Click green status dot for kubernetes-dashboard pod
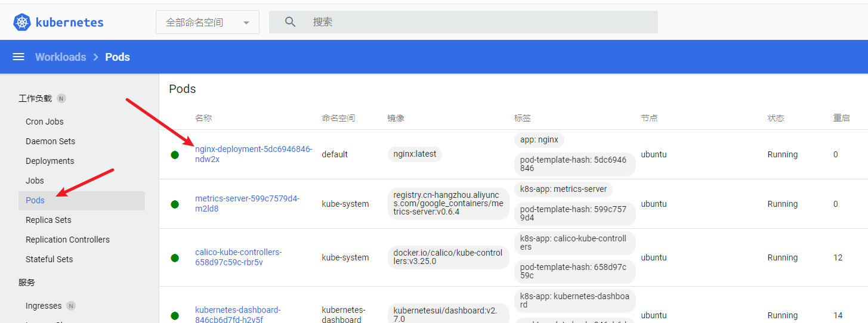Image resolution: width=868 pixels, height=323 pixels. [x=175, y=316]
